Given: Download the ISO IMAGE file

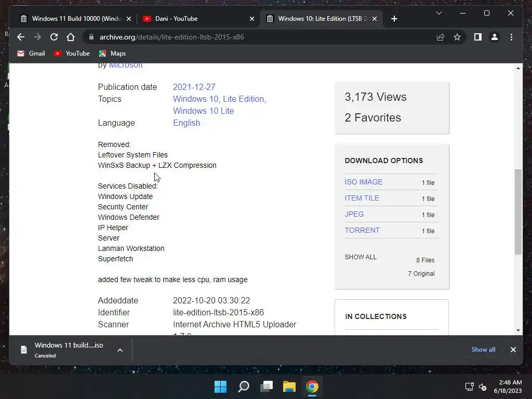Looking at the screenshot, I should (363, 182).
